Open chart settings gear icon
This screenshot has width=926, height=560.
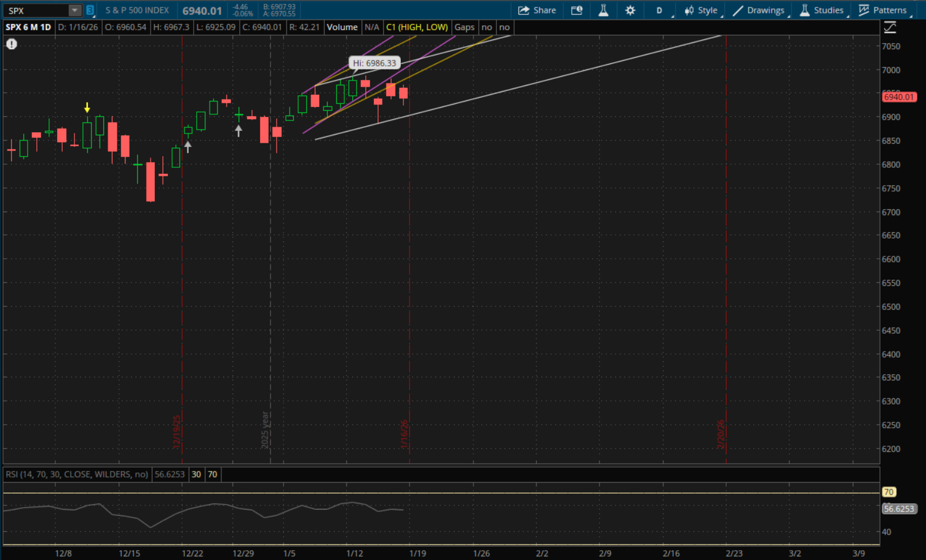pyautogui.click(x=630, y=10)
